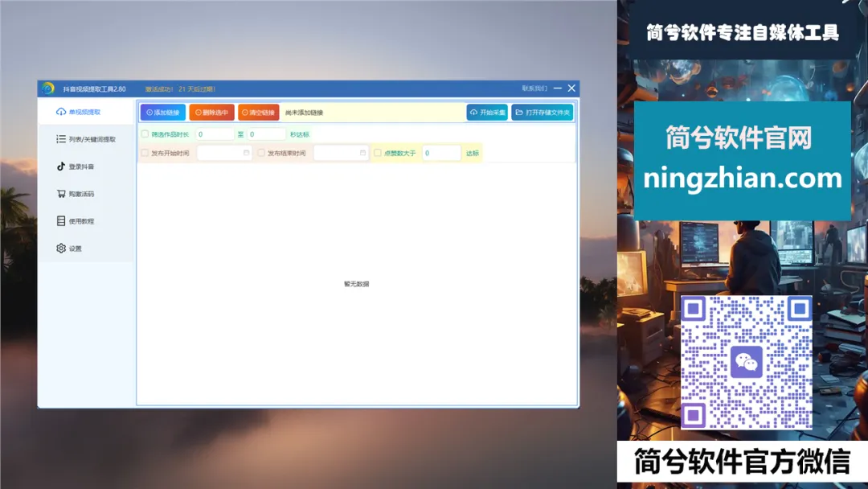
Task: Click the activation status text in title bar
Action: click(180, 88)
